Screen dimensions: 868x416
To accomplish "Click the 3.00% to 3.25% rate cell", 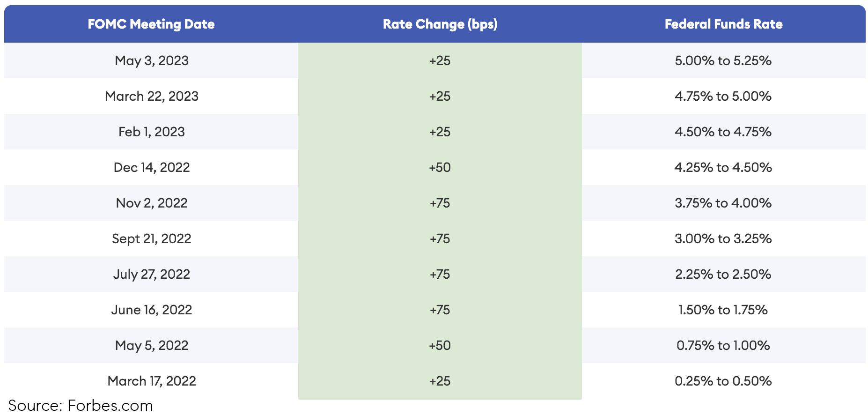I will (723, 239).
